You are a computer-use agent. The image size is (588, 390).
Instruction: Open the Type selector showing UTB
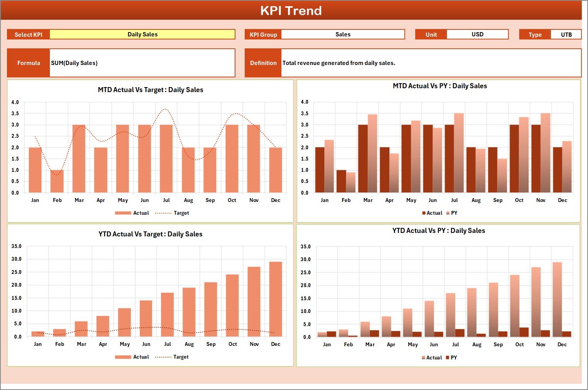[x=566, y=34]
